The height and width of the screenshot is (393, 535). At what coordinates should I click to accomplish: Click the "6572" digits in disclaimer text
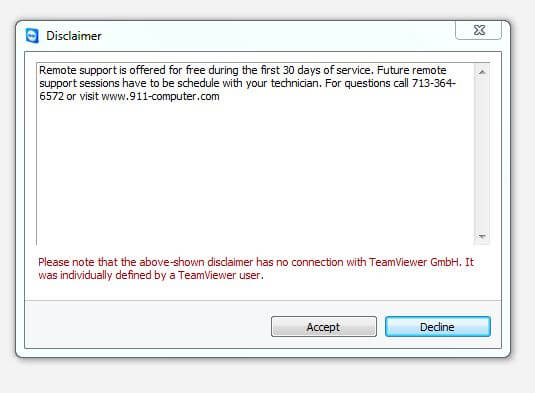coord(51,97)
